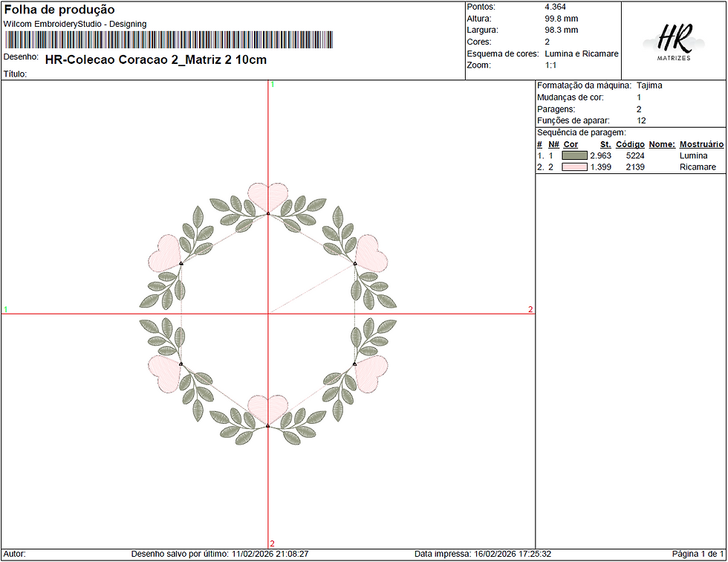Click 'Página 1 de 1' in the footer
Viewport: 728px width, 562px height.
click(698, 554)
